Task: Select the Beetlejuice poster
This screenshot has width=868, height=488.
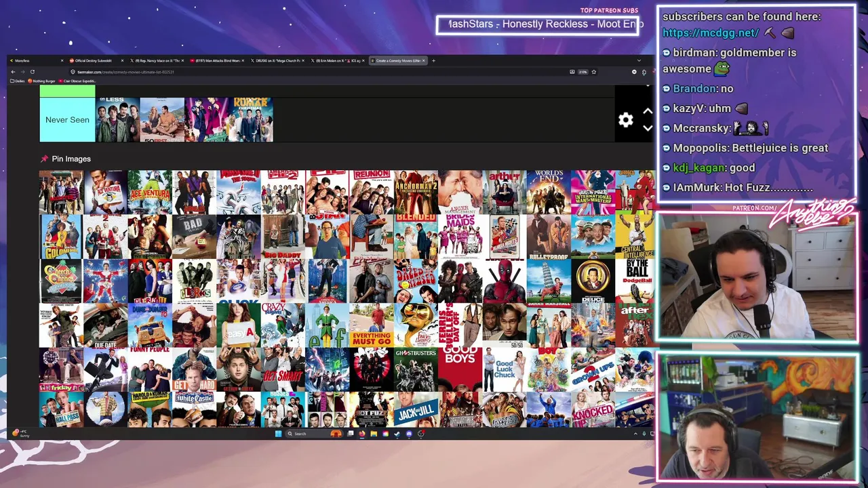Action: pyautogui.click(x=239, y=236)
